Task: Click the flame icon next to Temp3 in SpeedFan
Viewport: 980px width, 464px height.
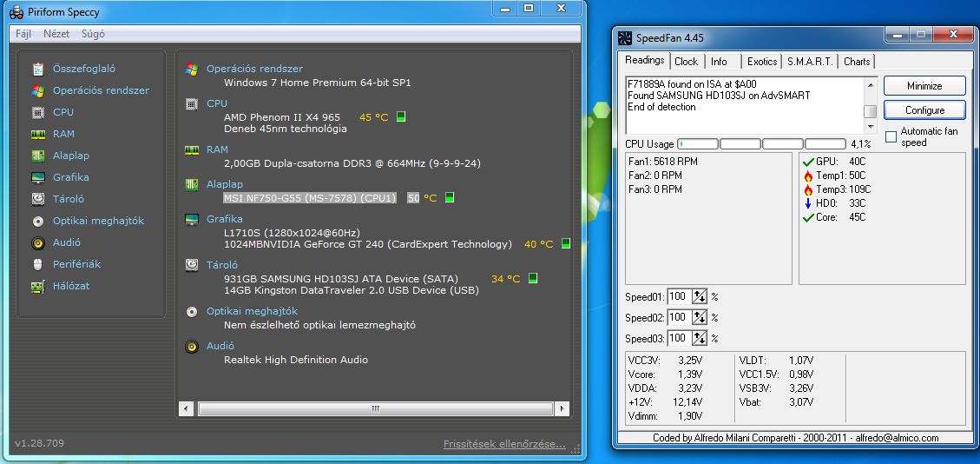Action: point(808,189)
